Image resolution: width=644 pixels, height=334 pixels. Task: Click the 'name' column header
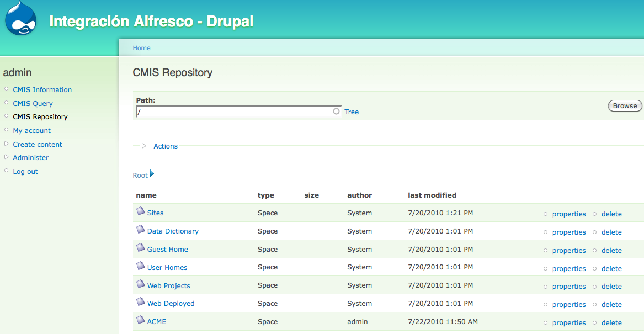146,195
